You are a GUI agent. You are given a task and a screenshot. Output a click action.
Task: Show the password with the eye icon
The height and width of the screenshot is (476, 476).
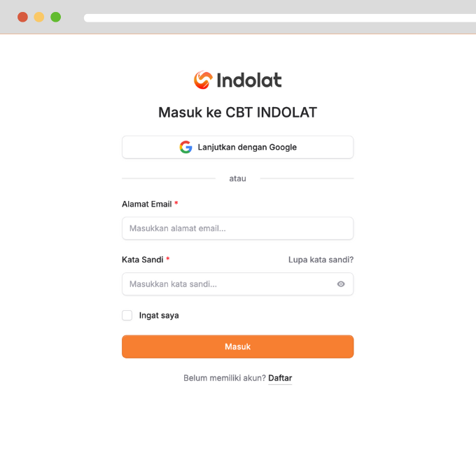point(341,284)
